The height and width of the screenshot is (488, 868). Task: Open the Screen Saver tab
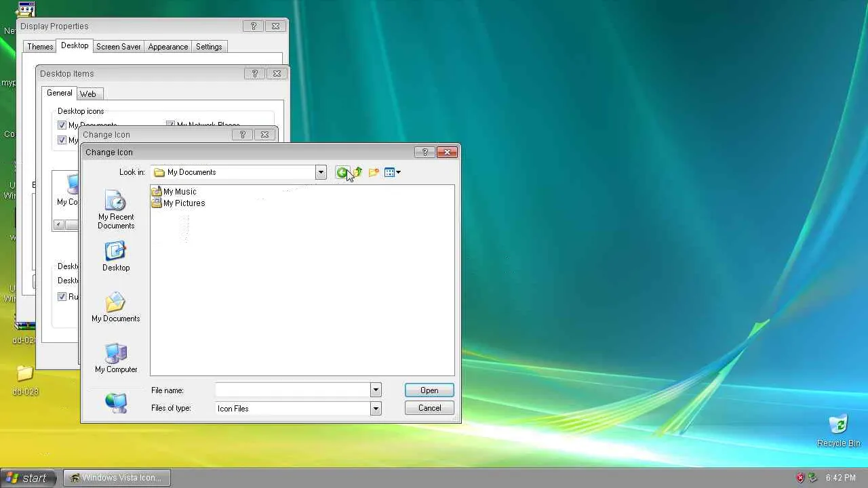(119, 47)
